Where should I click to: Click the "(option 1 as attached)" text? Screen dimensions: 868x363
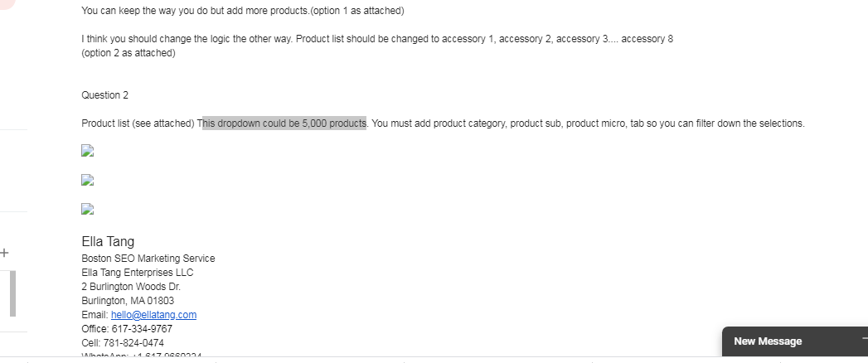coord(357,11)
